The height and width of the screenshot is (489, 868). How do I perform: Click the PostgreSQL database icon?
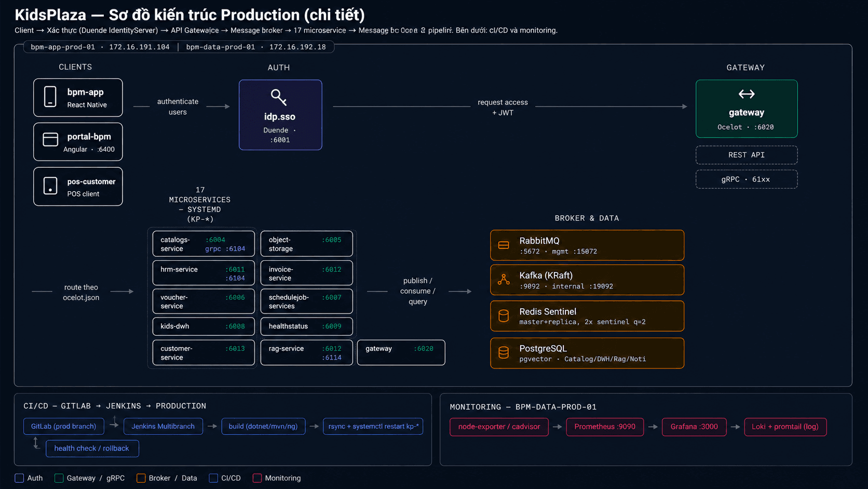504,353
